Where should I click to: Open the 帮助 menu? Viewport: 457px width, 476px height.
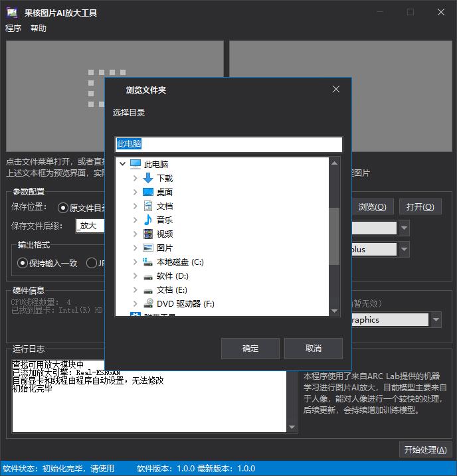click(x=39, y=29)
